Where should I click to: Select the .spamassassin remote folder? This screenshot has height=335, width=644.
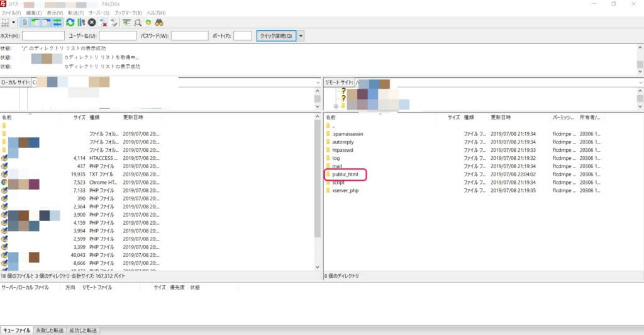[x=347, y=134]
